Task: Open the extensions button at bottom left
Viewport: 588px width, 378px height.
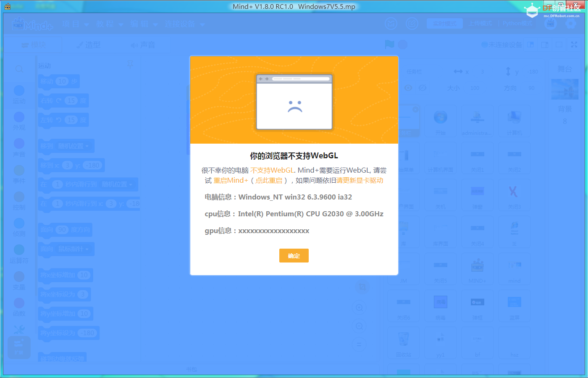Action: [x=19, y=347]
